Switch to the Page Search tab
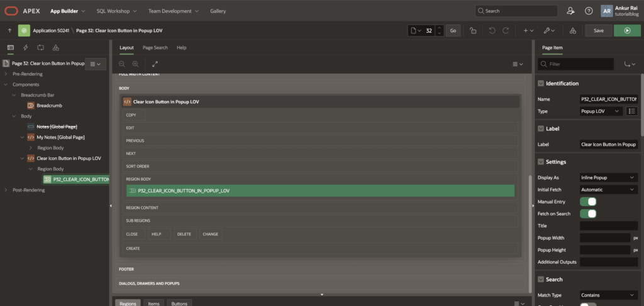Viewport: 644px width, 306px height. click(x=155, y=47)
